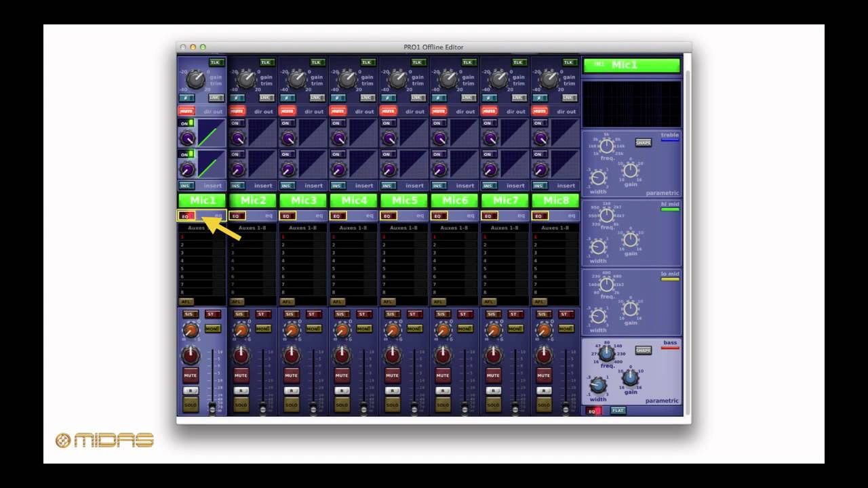The height and width of the screenshot is (488, 868).
Task: Toggle the lower filter ON switch on Mic1
Action: 186,155
